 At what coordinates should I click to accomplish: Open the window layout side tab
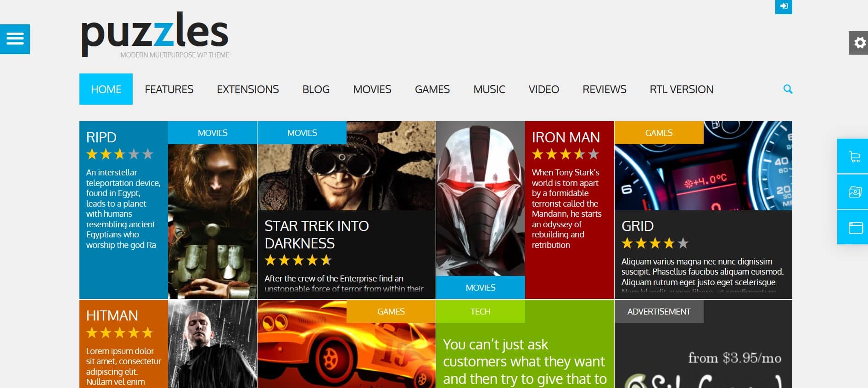click(x=853, y=227)
